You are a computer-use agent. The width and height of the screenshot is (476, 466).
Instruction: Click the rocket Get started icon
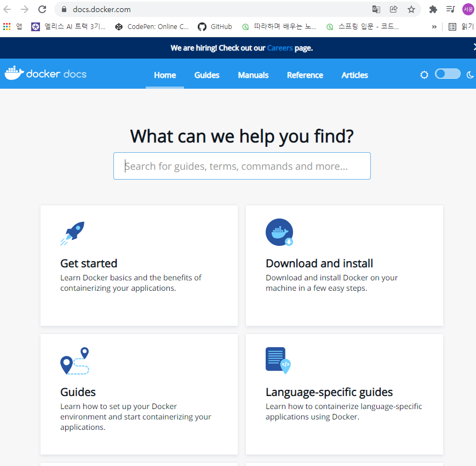(x=72, y=233)
